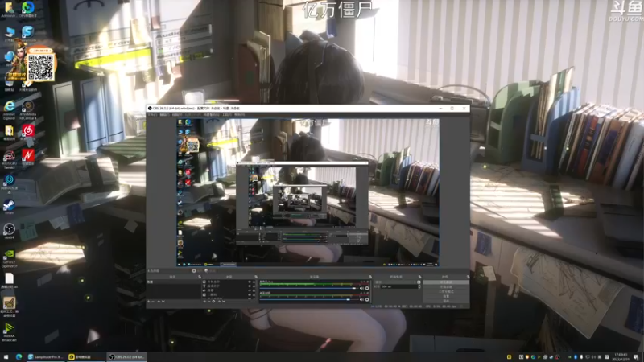Open source properties gear in Sources toolbar
The image size is (644, 362).
point(213,301)
